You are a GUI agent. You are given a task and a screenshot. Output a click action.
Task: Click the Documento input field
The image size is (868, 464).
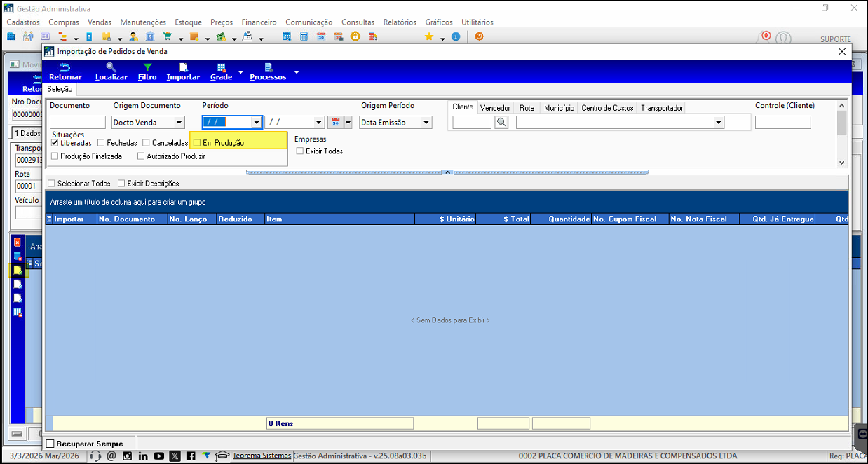coord(77,123)
